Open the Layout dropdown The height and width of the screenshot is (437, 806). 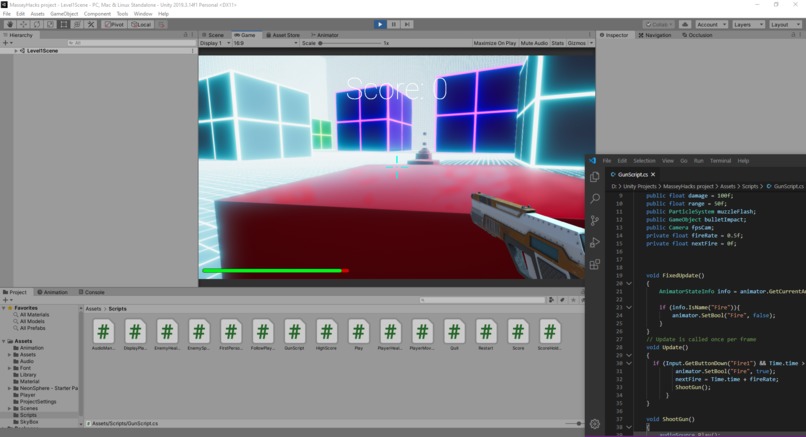(x=785, y=24)
